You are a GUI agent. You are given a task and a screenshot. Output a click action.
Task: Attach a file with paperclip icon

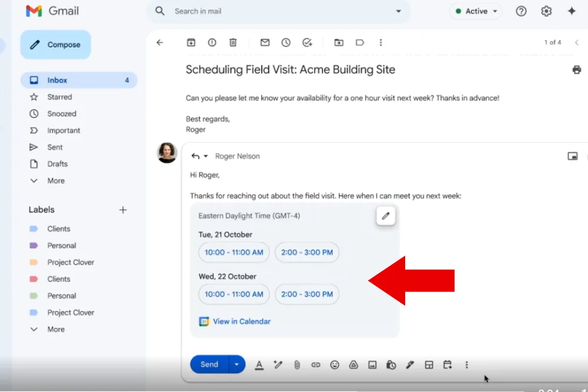[297, 365]
